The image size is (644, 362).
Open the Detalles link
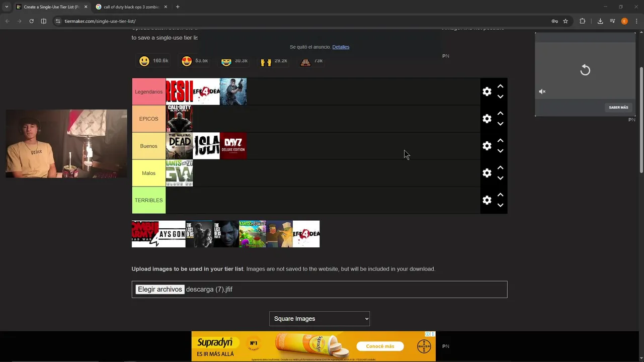tap(341, 47)
